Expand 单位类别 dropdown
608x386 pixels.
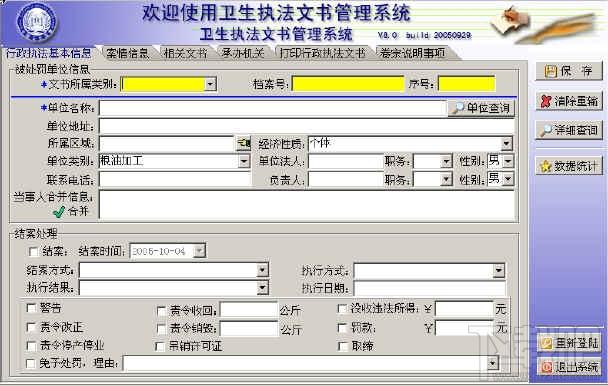click(244, 161)
